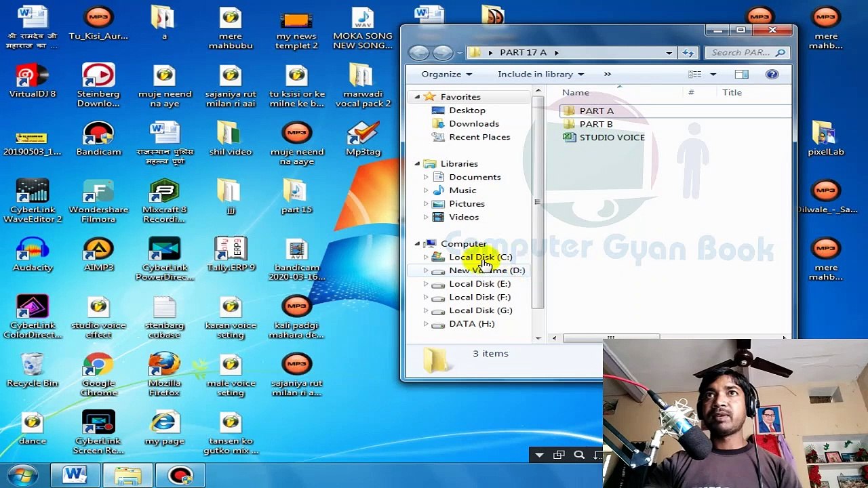Switch to Microsoft Word in taskbar
Image resolution: width=868 pixels, height=488 pixels.
[x=75, y=475]
